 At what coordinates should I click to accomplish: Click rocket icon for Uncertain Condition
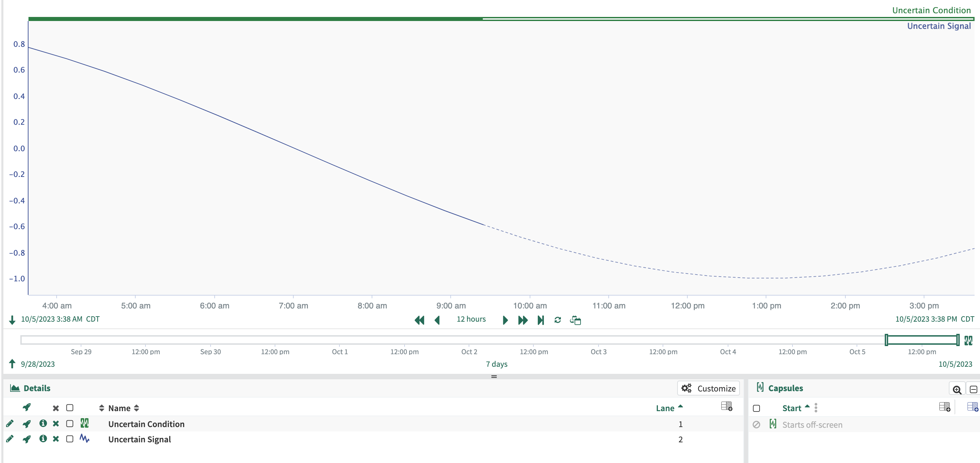tap(27, 423)
